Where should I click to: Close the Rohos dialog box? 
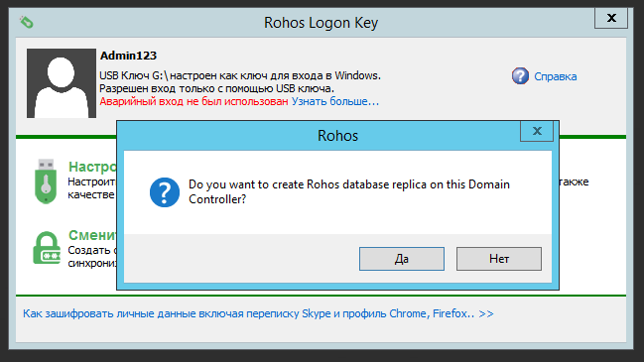pos(537,131)
